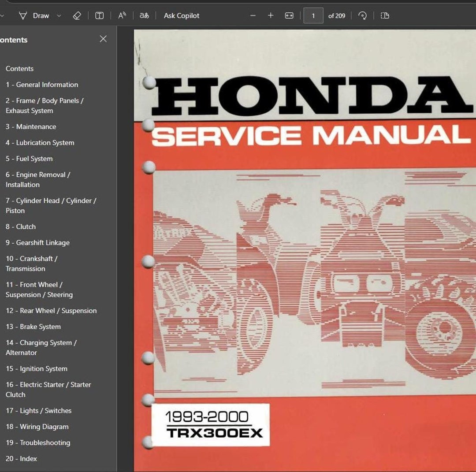Select the Draw tool

[x=33, y=16]
